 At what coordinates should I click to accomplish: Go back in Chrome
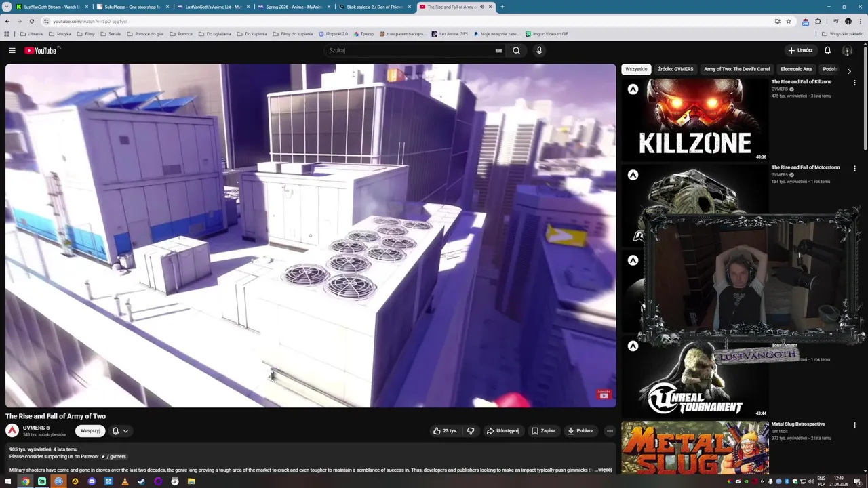pos(7,21)
